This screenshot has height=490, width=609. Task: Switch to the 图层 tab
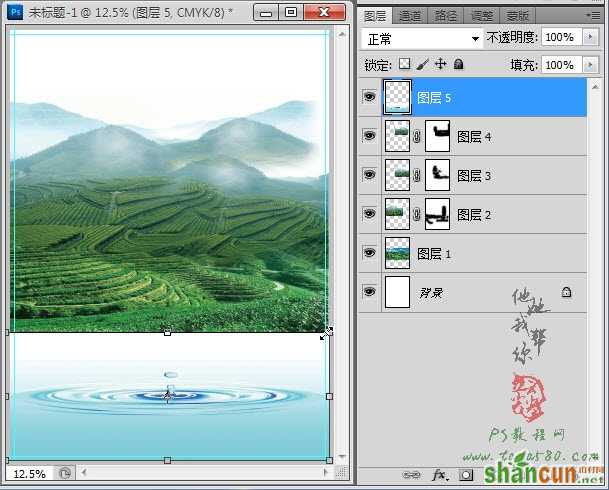(x=375, y=16)
